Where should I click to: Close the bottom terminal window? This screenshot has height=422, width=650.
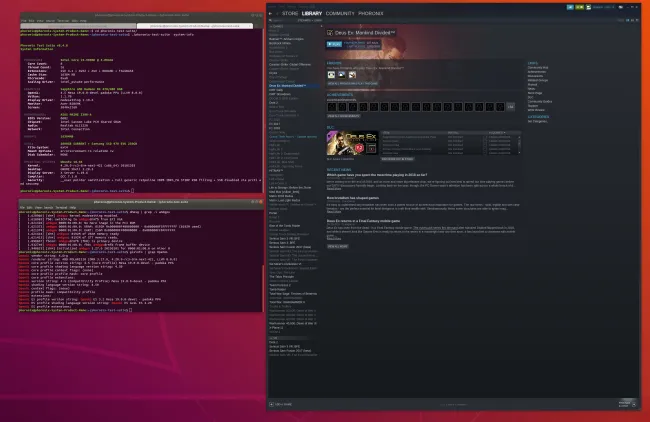pyautogui.click(x=260, y=202)
